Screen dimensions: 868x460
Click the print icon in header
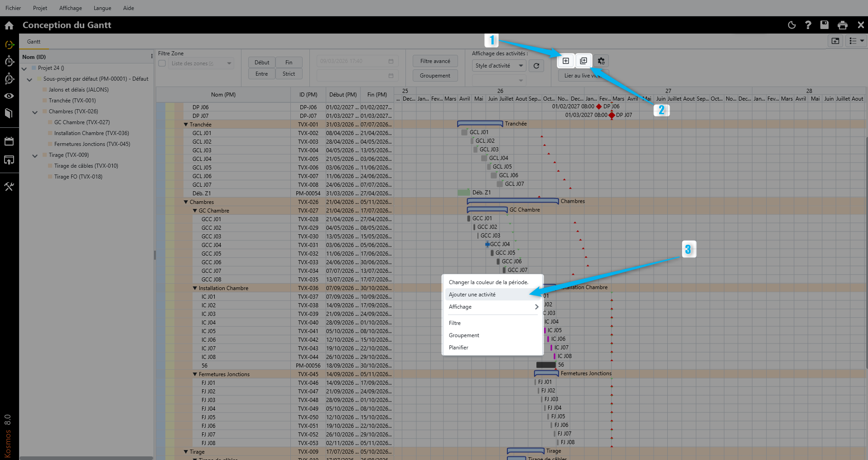click(843, 25)
